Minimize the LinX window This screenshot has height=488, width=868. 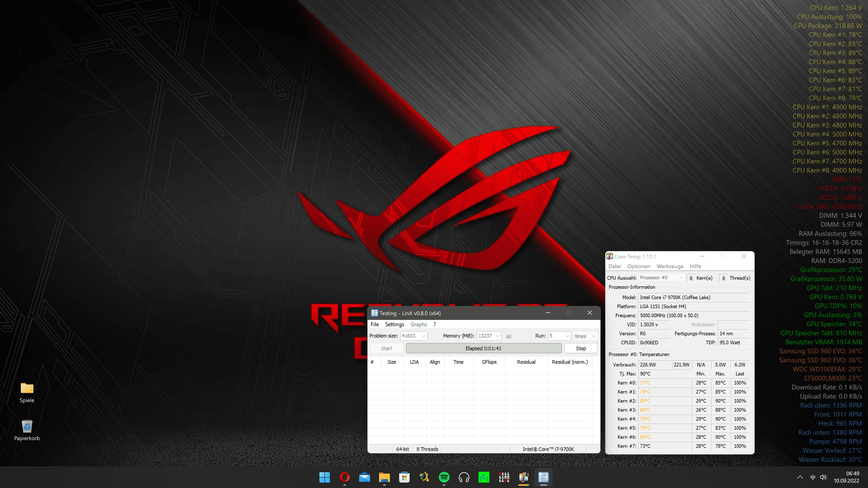pos(548,313)
